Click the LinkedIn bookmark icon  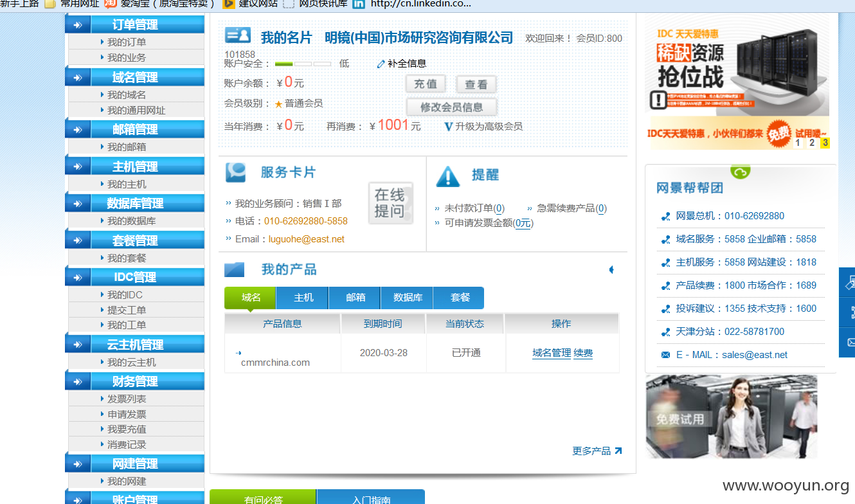[359, 4]
